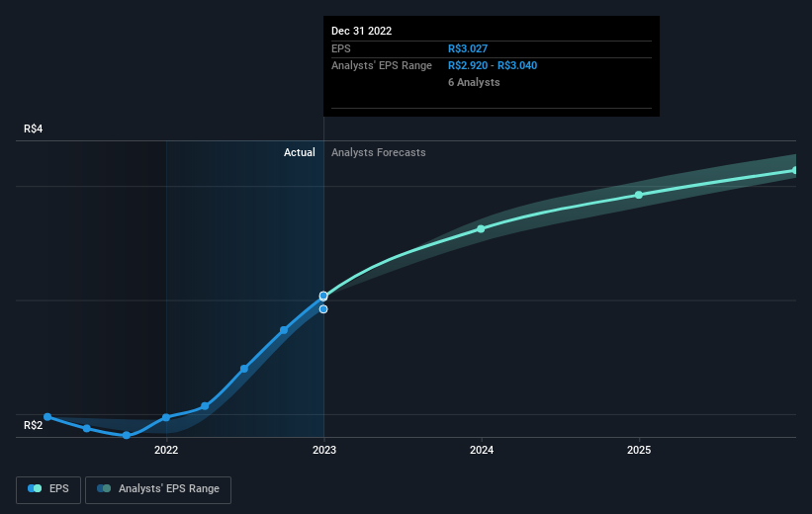Select the EPS data point at 2022 gridline
The image size is (812, 514).
click(x=166, y=417)
